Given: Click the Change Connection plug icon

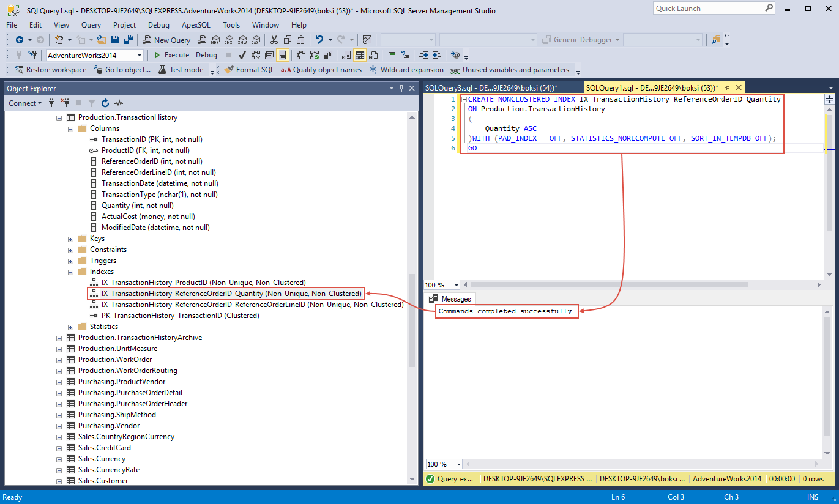Looking at the screenshot, I should coord(32,55).
